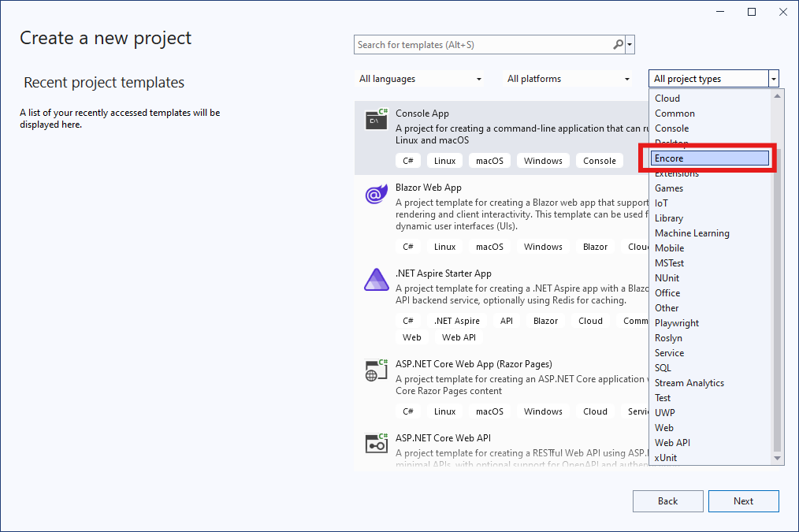Click the search magnifier icon

coord(618,45)
